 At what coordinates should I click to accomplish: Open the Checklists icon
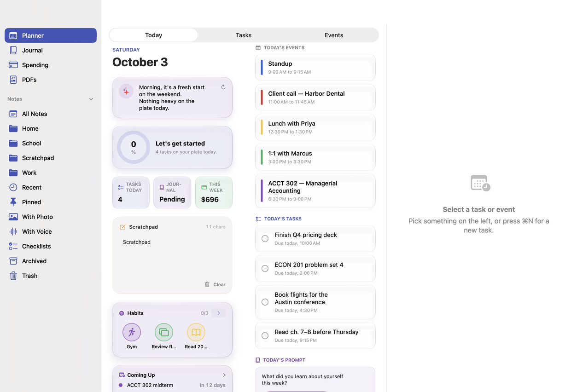(x=13, y=246)
